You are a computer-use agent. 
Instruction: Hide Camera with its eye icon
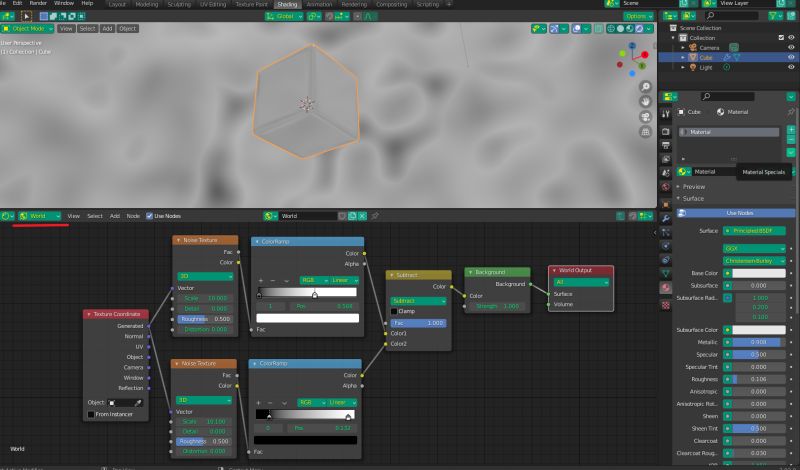(791, 47)
